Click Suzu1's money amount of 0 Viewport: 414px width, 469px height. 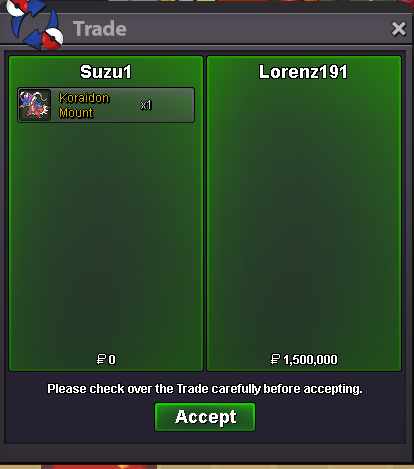106,360
